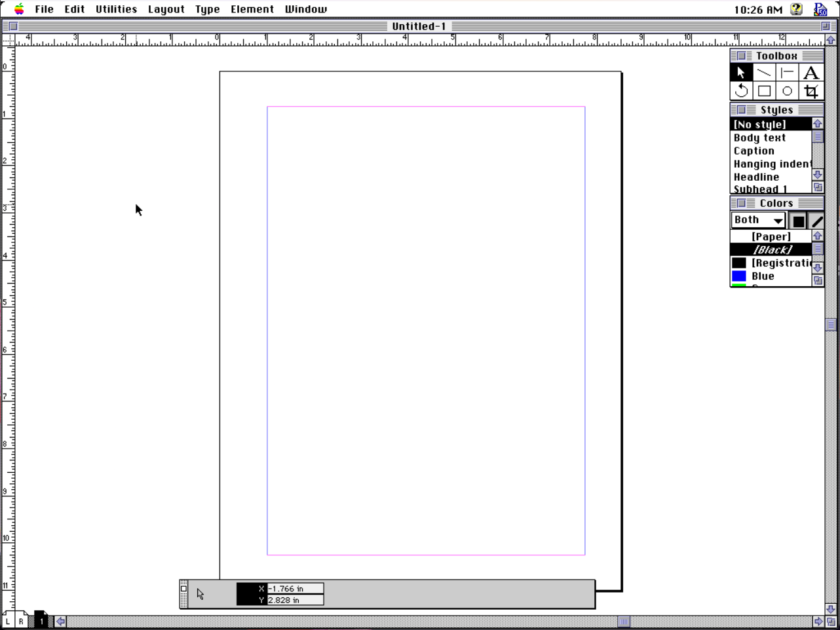Screen dimensions: 840x630
Task: Select the Ellipse tool
Action: click(x=787, y=90)
